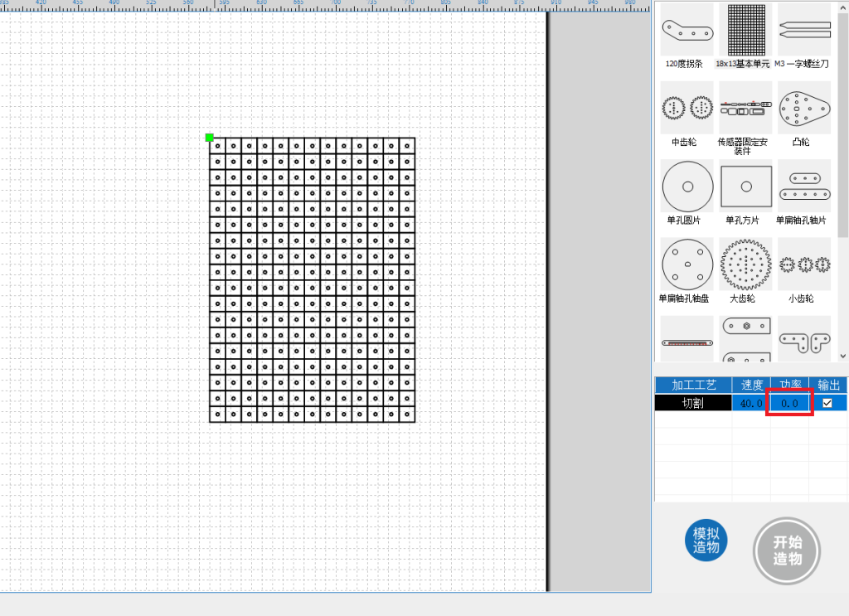Pick the 单孔圆片 disc part
This screenshot has width=849, height=616.
click(x=686, y=187)
